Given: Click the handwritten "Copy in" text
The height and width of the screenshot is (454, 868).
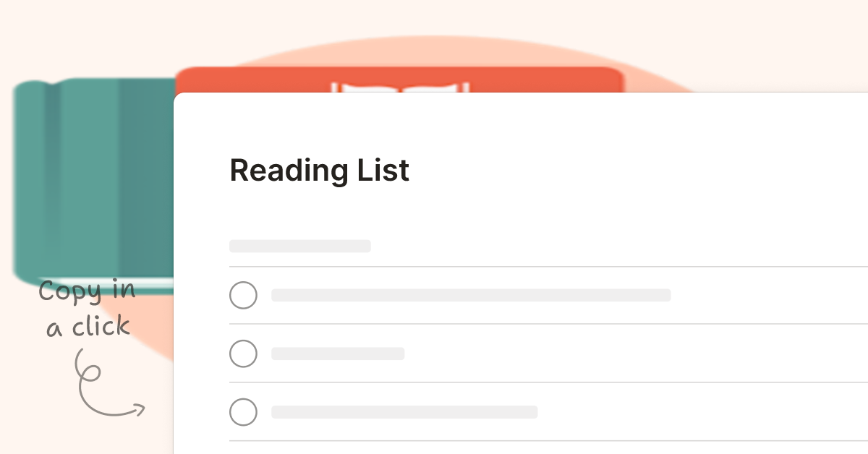Looking at the screenshot, I should pyautogui.click(x=87, y=291).
